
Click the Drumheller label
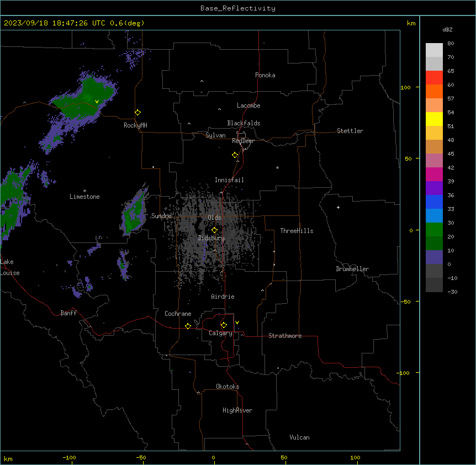pos(352,269)
